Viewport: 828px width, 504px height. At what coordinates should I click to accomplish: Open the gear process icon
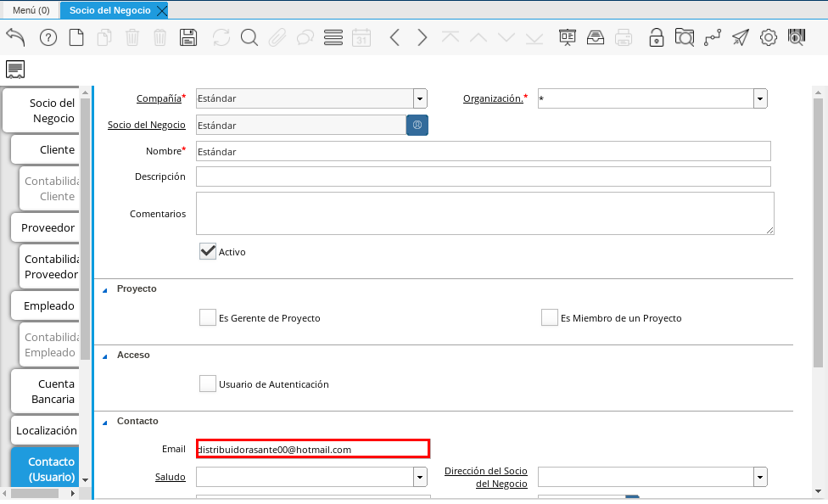[x=768, y=37]
